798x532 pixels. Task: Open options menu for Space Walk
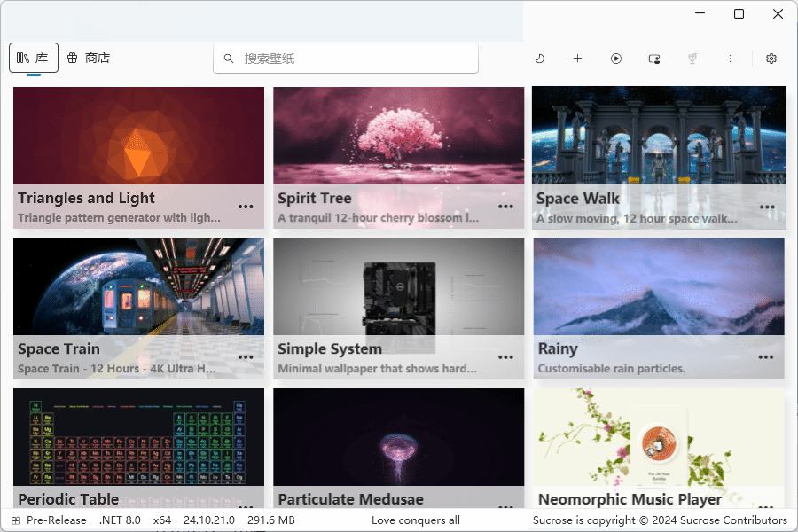pyautogui.click(x=767, y=207)
